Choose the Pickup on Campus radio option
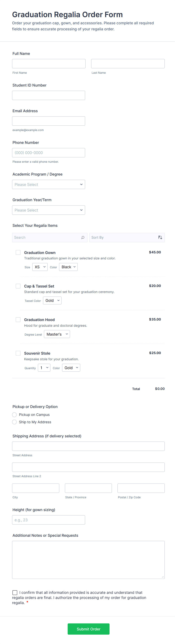 click(x=14, y=415)
